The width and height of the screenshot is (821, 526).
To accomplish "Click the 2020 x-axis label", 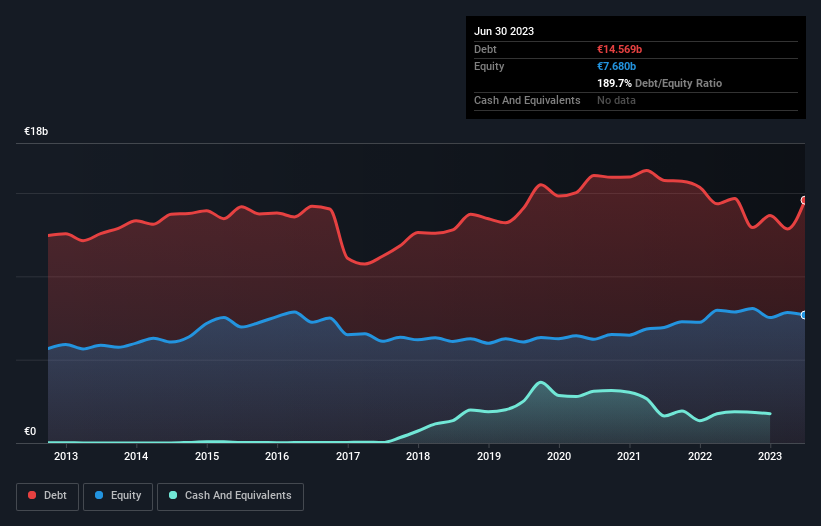I will click(559, 456).
